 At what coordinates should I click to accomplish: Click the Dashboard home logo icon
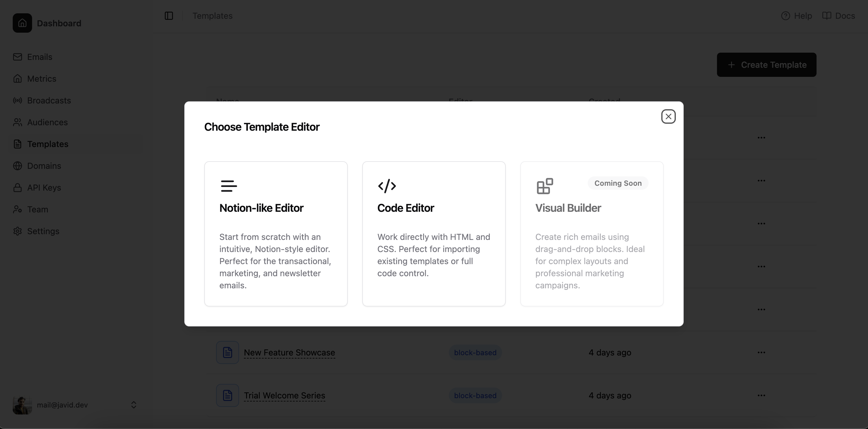coord(22,23)
